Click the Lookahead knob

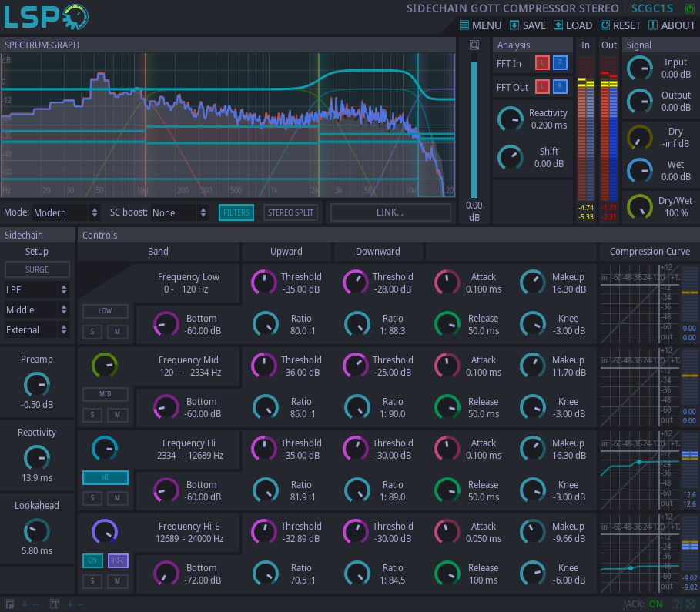coord(37,531)
